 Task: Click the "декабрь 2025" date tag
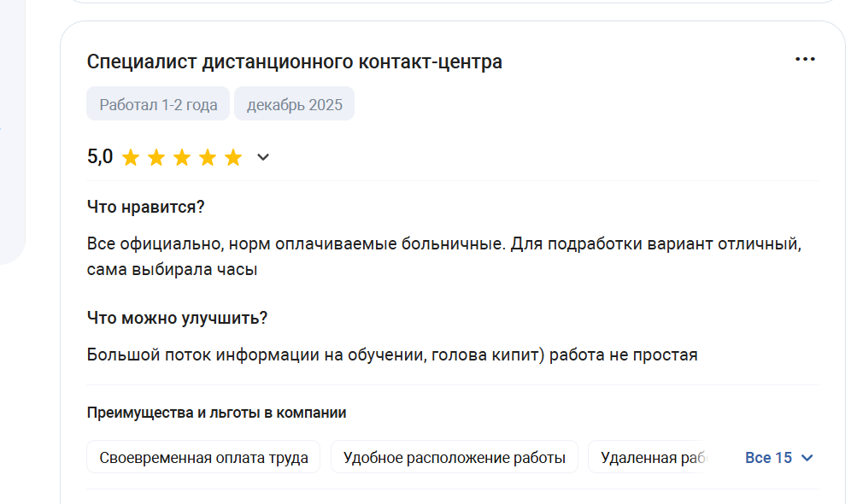pos(294,104)
